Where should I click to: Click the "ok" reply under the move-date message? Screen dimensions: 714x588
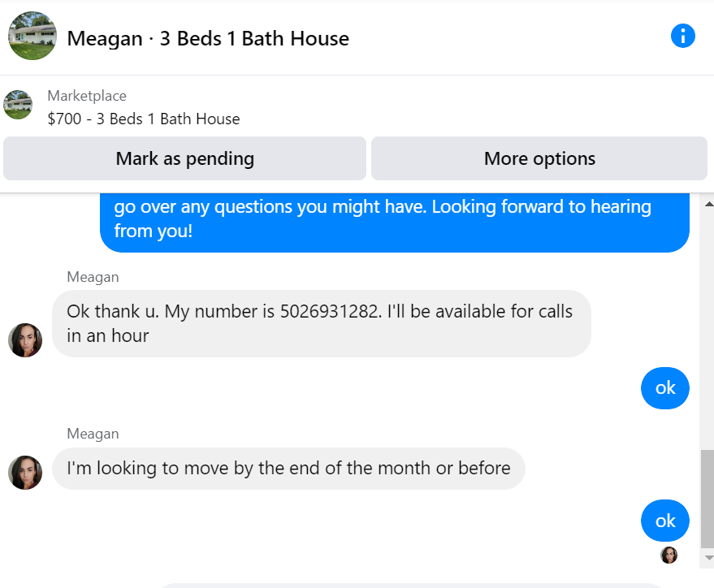coord(665,521)
